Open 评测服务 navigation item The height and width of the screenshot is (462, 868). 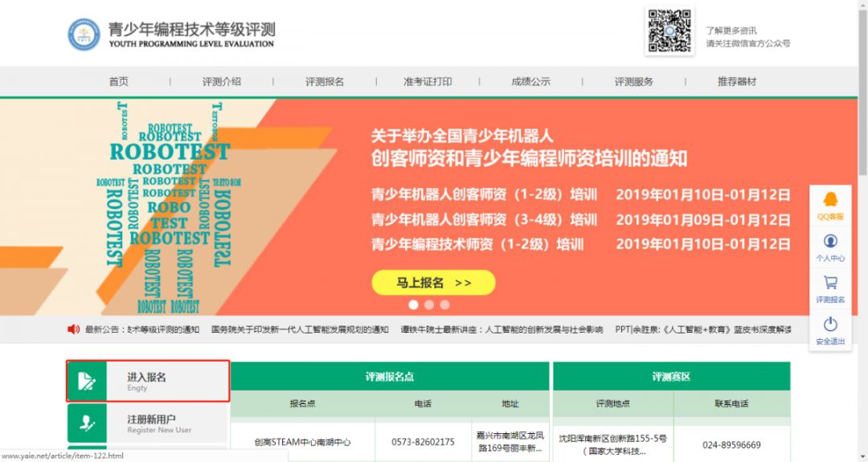[x=634, y=81]
